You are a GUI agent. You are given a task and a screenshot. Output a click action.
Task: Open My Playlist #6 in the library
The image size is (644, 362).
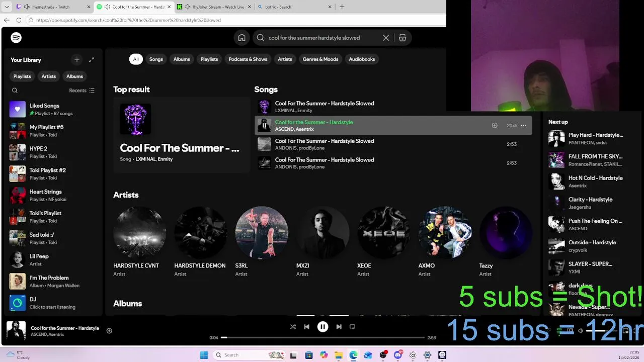pos(53,131)
